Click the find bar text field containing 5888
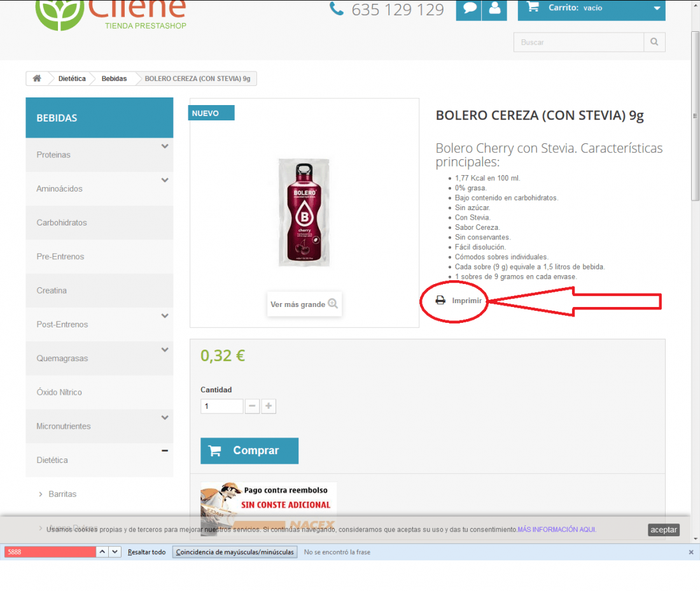 click(50, 552)
